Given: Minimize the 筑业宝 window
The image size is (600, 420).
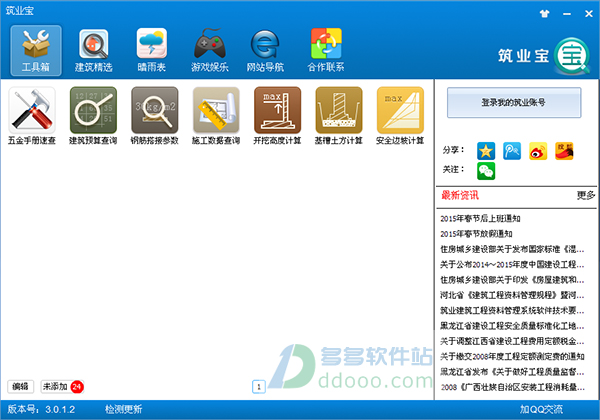Looking at the screenshot, I should [x=567, y=14].
